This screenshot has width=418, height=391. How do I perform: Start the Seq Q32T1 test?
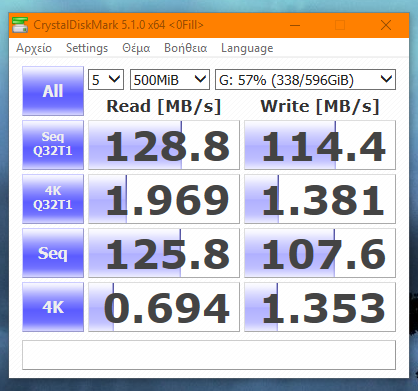pyautogui.click(x=53, y=145)
